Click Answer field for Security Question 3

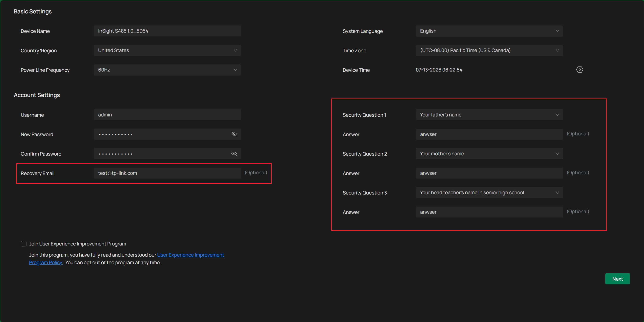(x=489, y=212)
